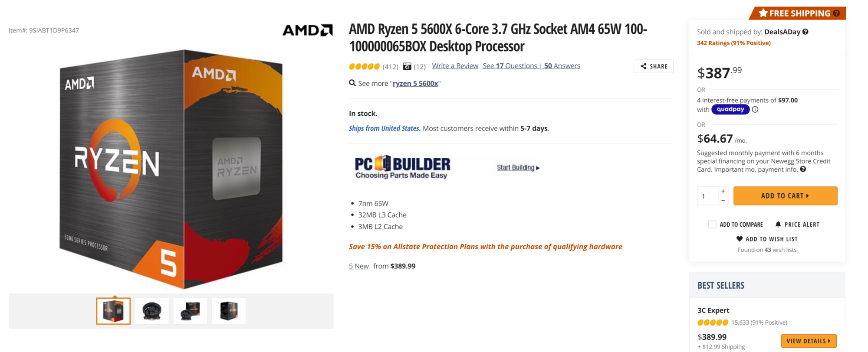
Task: Click the quantity input field
Action: [x=707, y=196]
